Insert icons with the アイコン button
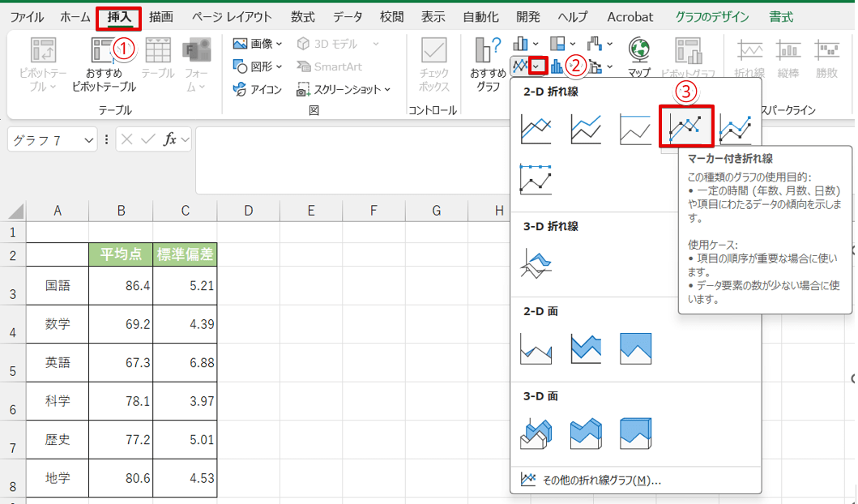Screen dimensions: 858x504 click(x=258, y=89)
